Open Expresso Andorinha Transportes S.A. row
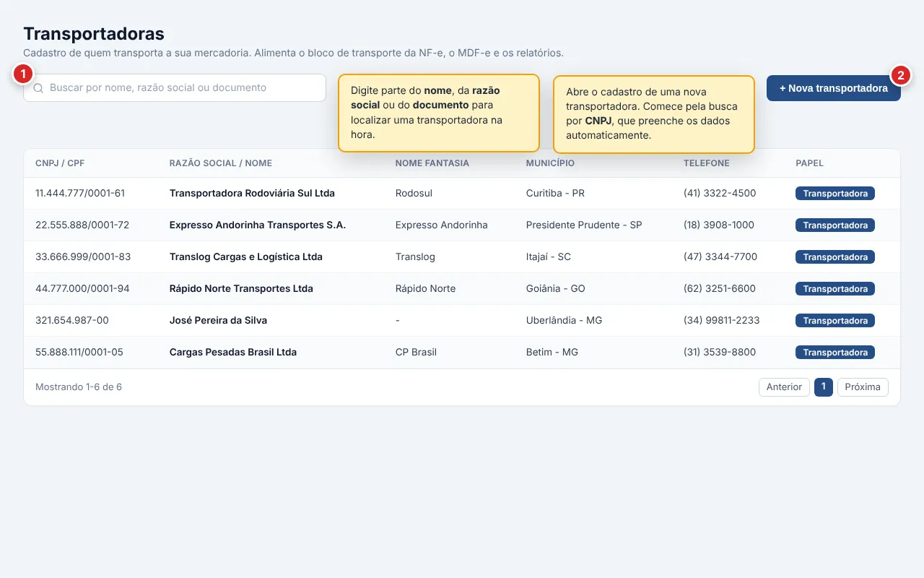 (x=462, y=225)
